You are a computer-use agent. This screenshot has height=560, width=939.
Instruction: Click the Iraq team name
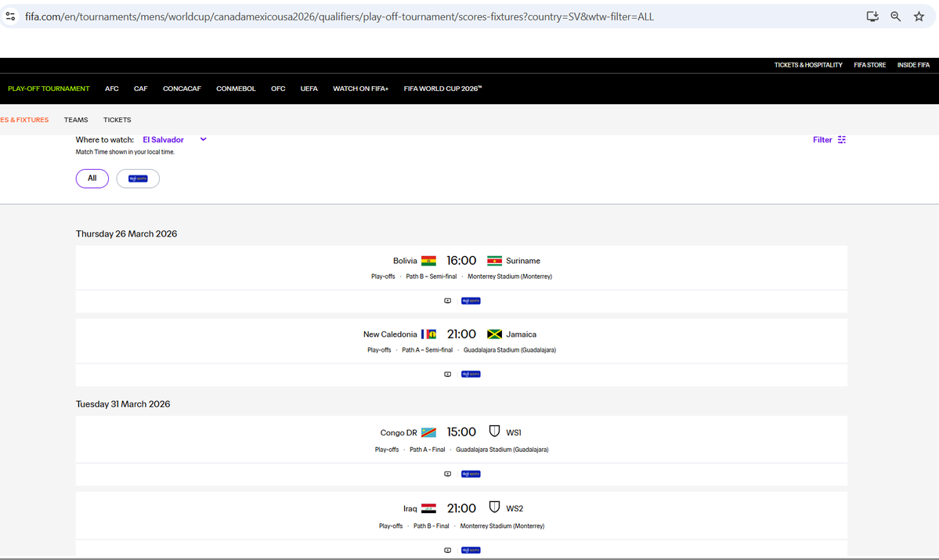click(410, 508)
